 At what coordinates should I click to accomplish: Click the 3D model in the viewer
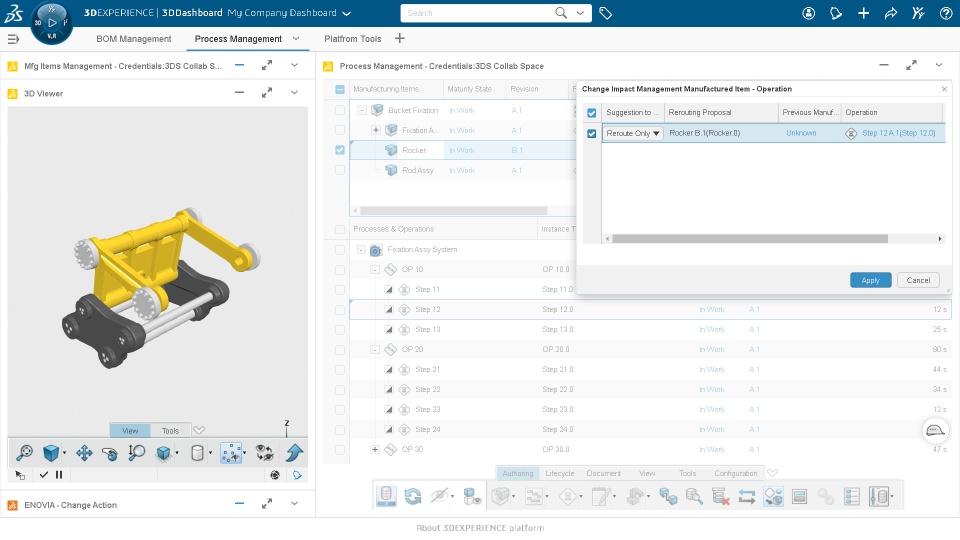pyautogui.click(x=160, y=287)
